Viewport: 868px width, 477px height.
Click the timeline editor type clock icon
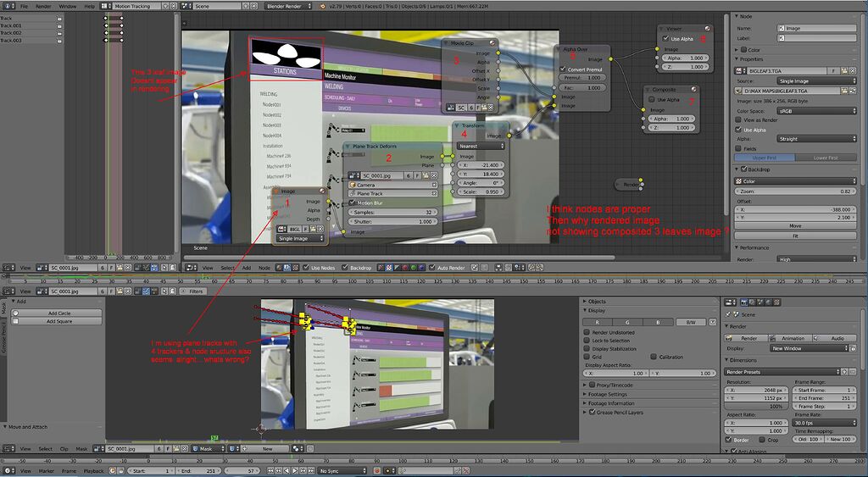[x=8, y=471]
